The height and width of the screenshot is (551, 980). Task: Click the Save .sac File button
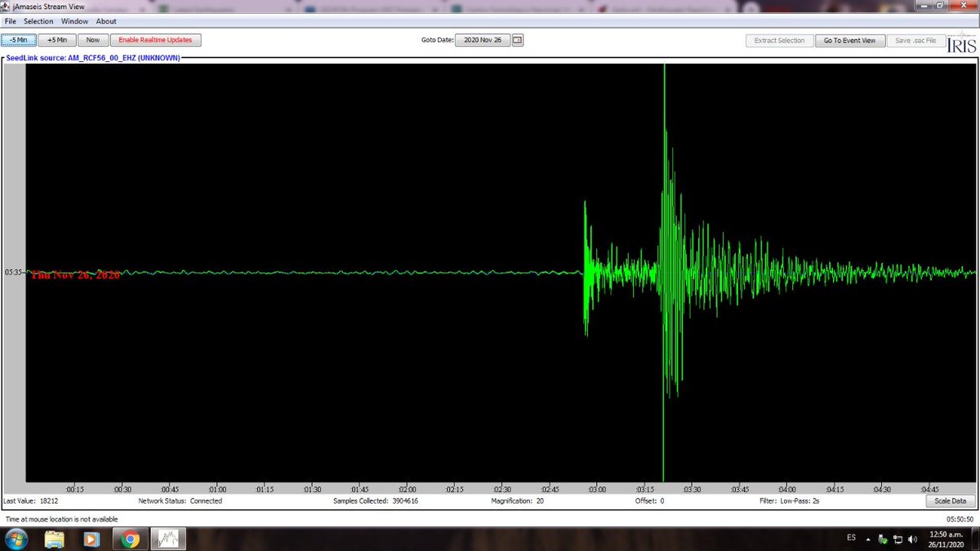pyautogui.click(x=917, y=41)
